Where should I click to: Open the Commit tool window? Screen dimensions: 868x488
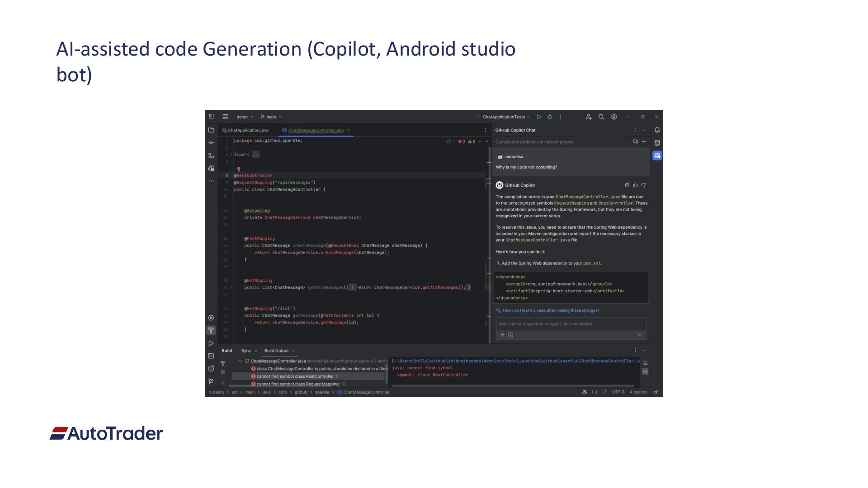click(x=211, y=143)
